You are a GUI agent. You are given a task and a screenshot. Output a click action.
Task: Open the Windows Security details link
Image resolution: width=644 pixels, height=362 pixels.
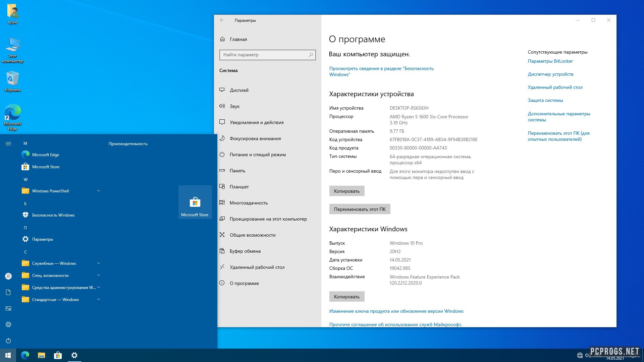[x=381, y=71]
